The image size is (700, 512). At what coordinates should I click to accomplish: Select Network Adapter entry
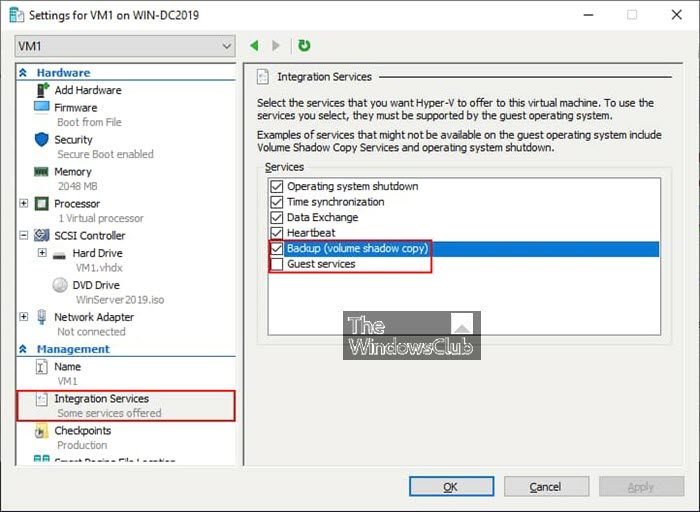tap(94, 317)
